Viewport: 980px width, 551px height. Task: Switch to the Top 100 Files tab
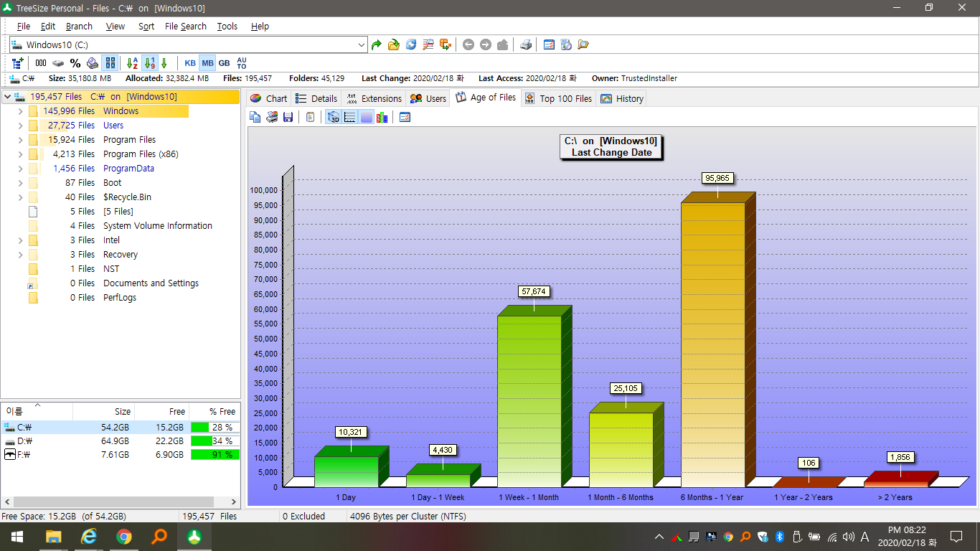[x=558, y=98]
